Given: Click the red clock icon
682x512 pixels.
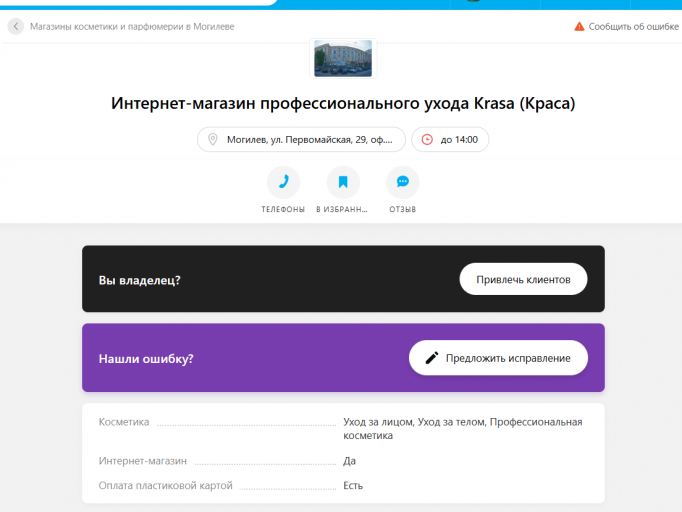Looking at the screenshot, I should coord(427,140).
